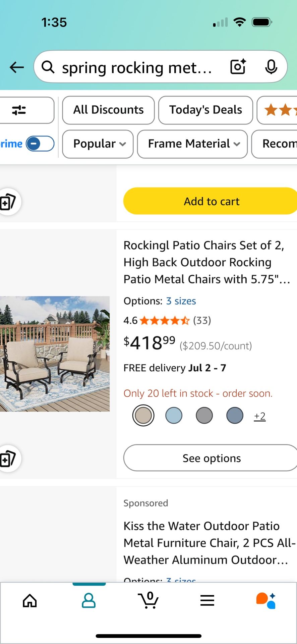This screenshot has height=644, width=297.
Task: Tap See options on the rocking chairs
Action: (211, 458)
